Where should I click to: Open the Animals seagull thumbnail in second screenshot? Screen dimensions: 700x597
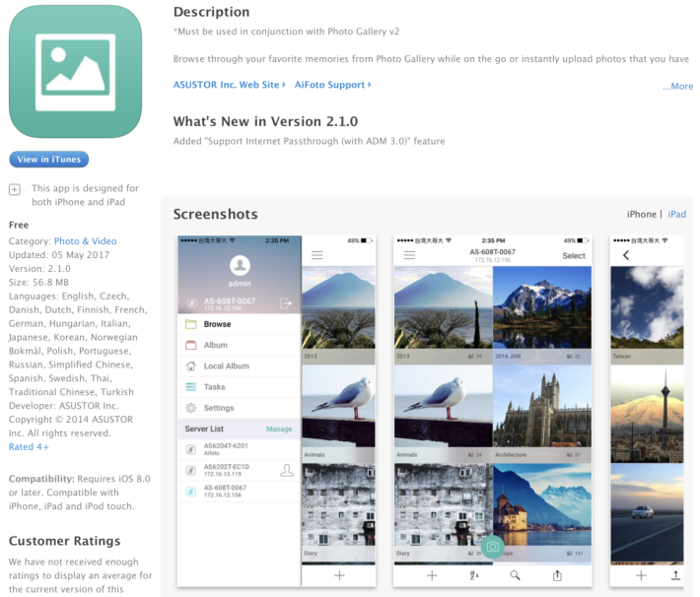point(444,406)
